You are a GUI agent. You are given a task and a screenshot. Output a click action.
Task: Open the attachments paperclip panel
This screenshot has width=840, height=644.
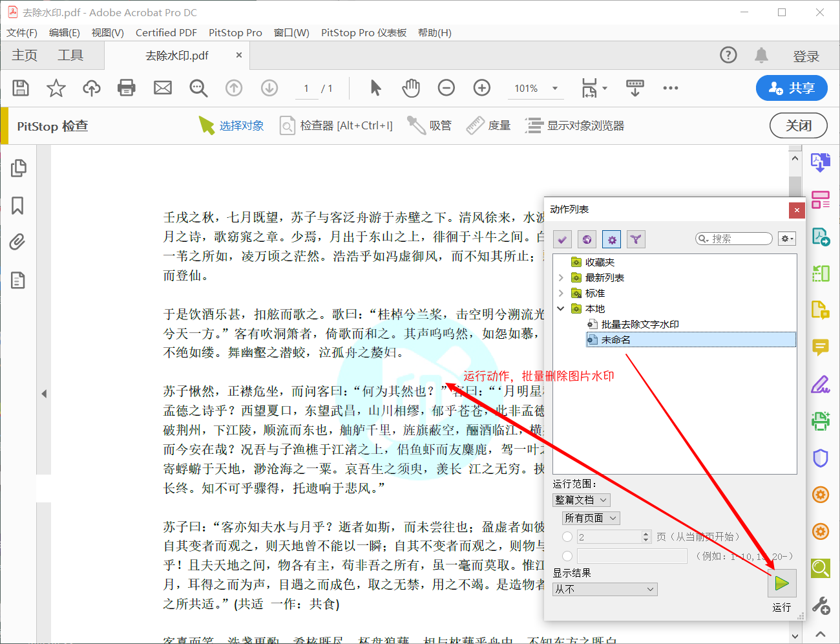[x=18, y=242]
